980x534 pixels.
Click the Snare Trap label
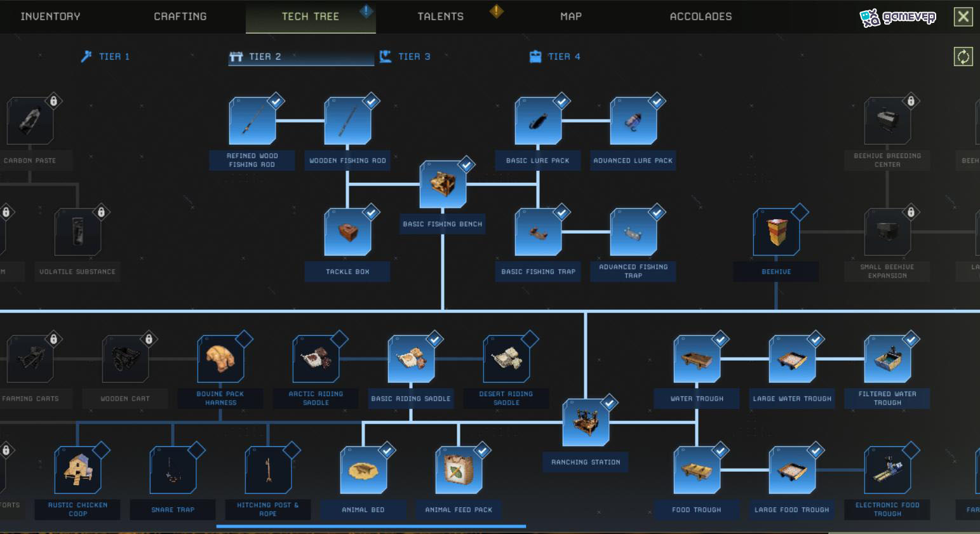coord(173,510)
